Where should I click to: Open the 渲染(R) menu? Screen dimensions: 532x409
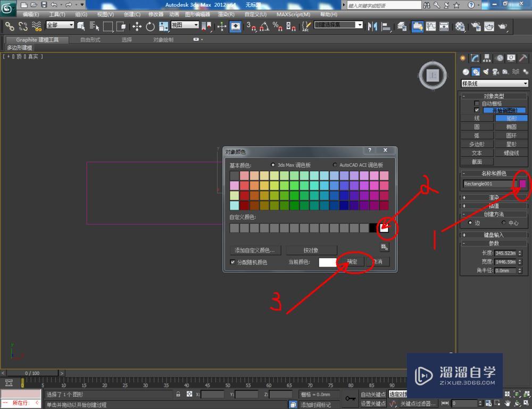click(226, 14)
